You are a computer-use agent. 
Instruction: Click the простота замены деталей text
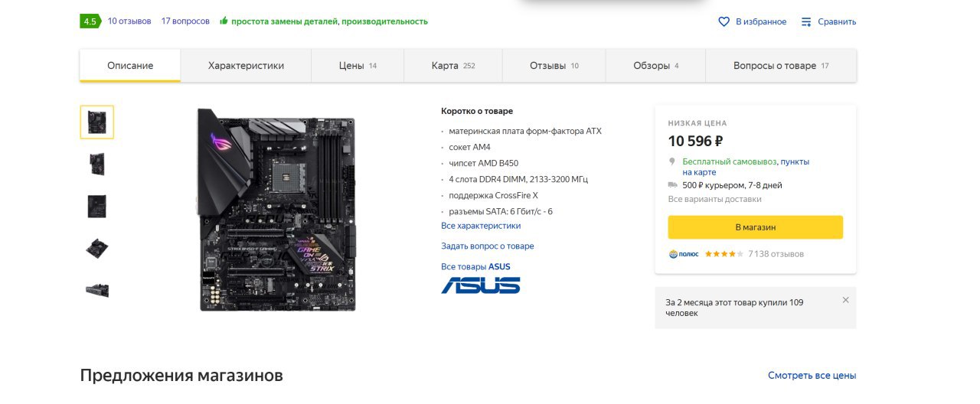pos(284,21)
